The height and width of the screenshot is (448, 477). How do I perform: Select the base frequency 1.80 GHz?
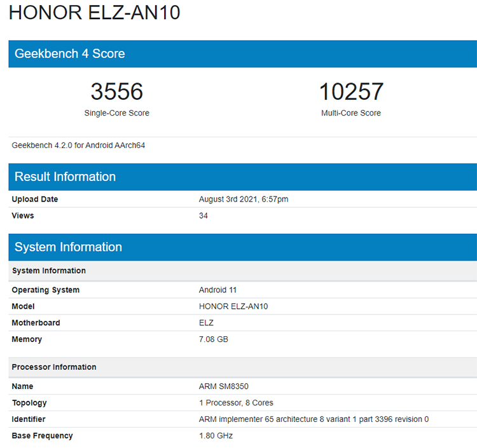[216, 435]
